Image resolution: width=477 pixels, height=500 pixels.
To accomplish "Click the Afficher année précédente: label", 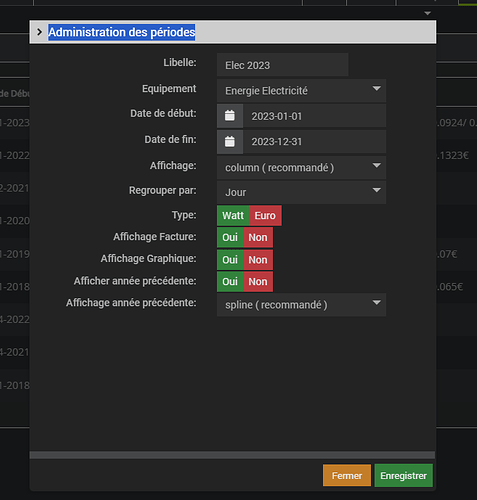I will coord(135,281).
